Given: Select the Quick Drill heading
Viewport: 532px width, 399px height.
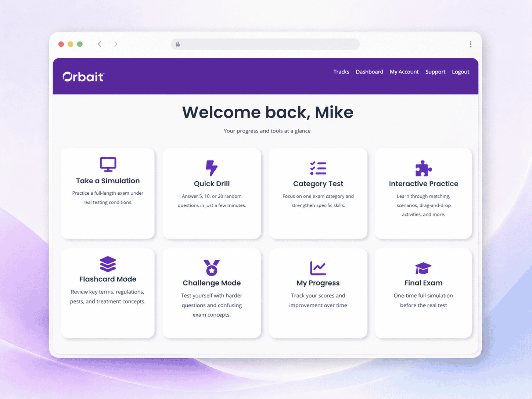Looking at the screenshot, I should pos(212,184).
